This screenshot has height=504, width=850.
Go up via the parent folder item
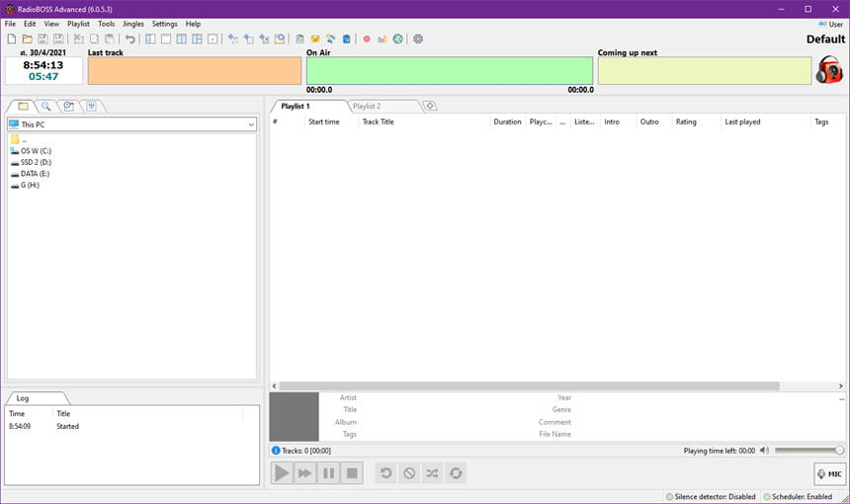point(18,139)
